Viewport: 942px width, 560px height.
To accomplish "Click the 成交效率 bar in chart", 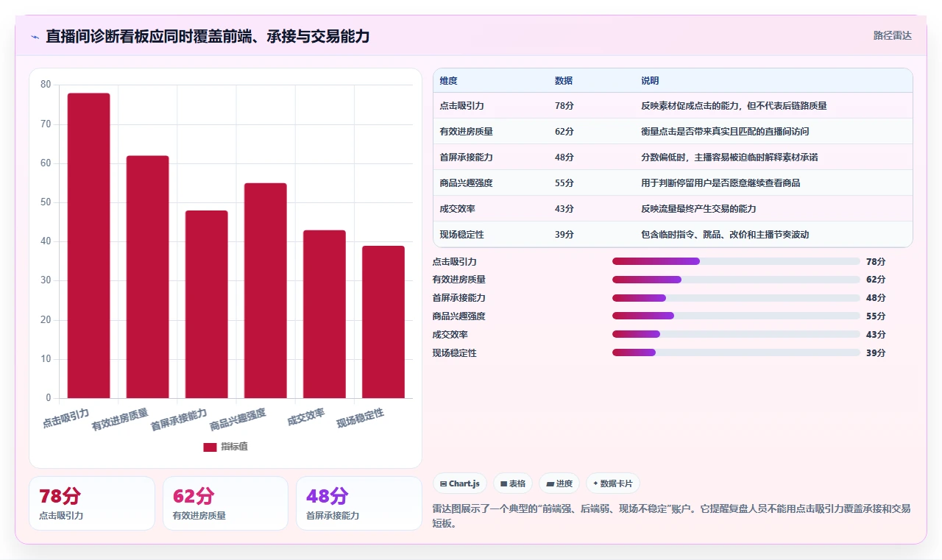I will (324, 314).
